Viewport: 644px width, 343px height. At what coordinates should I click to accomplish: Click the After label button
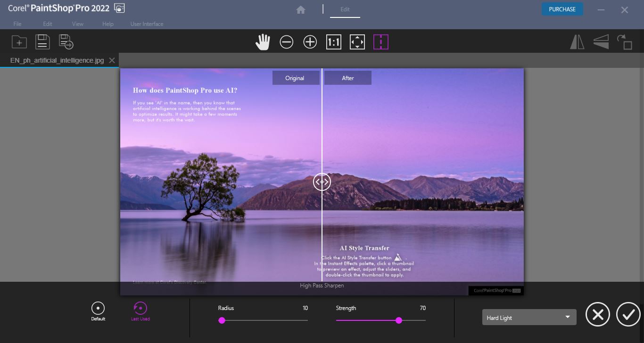348,78
